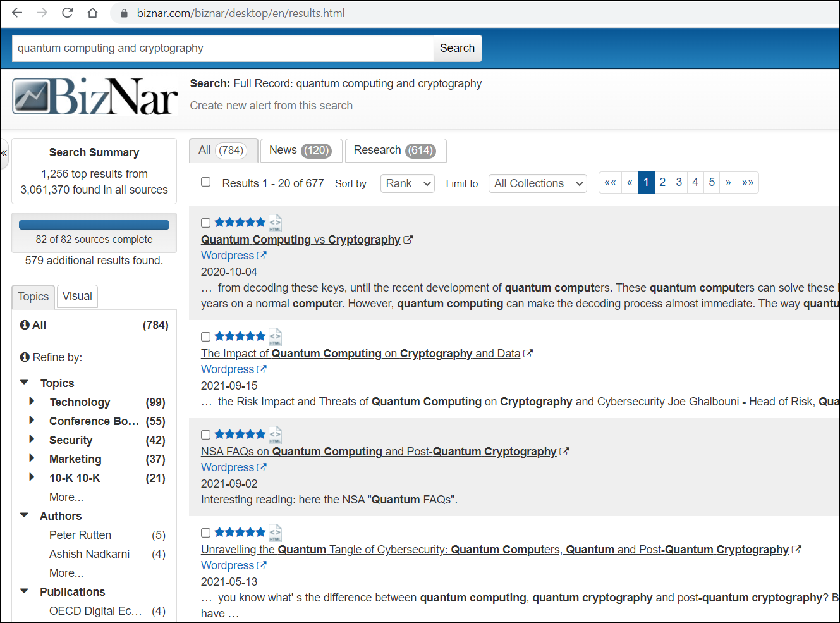This screenshot has width=840, height=623.
Task: Click external icon next to Wordpress dated 2021-09-02
Action: (262, 467)
